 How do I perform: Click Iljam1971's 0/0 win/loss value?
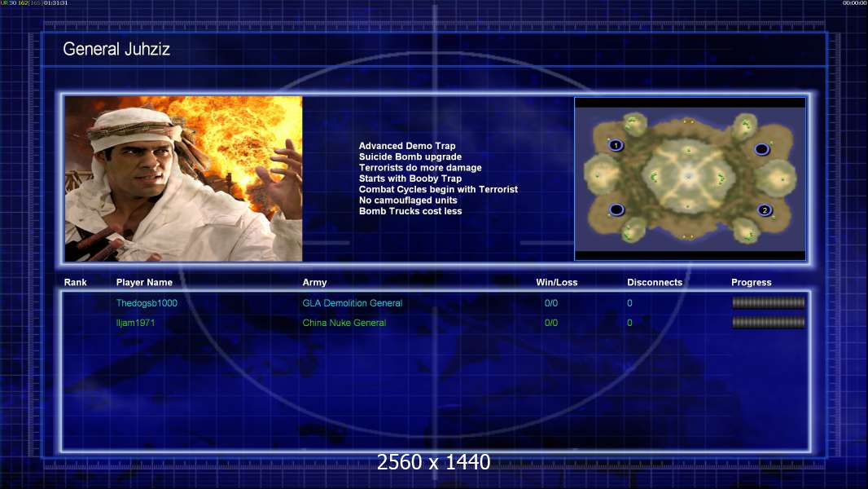[x=550, y=322]
